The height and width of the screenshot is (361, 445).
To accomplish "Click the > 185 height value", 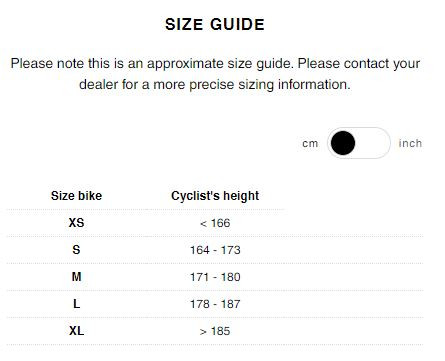I will tap(215, 331).
